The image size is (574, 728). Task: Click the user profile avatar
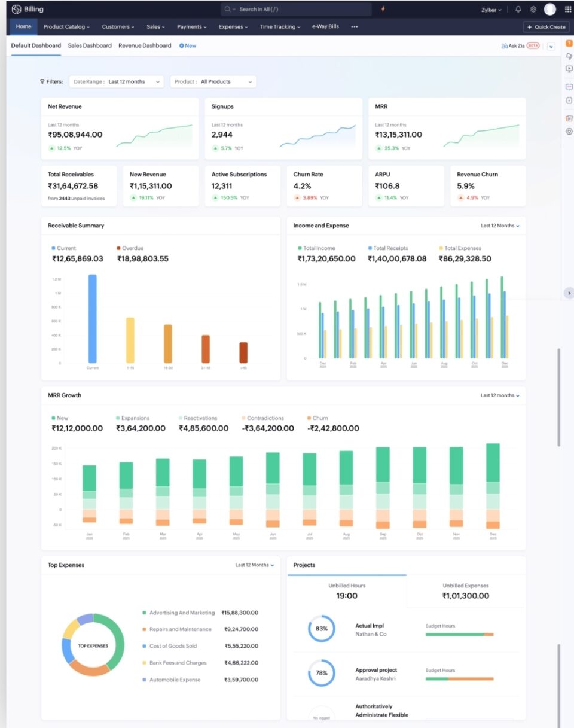pos(549,10)
